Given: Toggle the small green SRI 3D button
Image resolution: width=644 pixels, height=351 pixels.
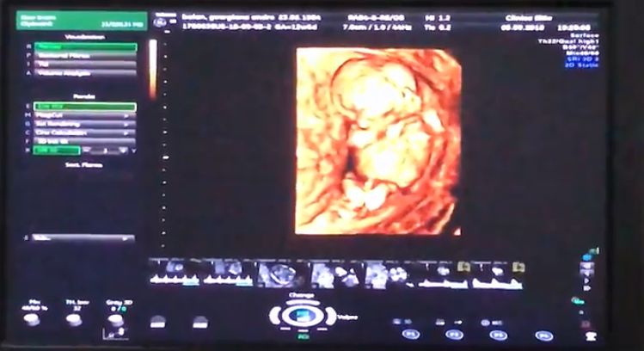Looking at the screenshot, I should (x=57, y=151).
